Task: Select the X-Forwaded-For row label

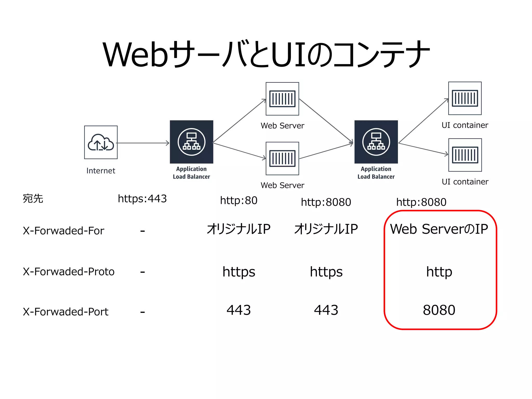Action: pyautogui.click(x=63, y=231)
